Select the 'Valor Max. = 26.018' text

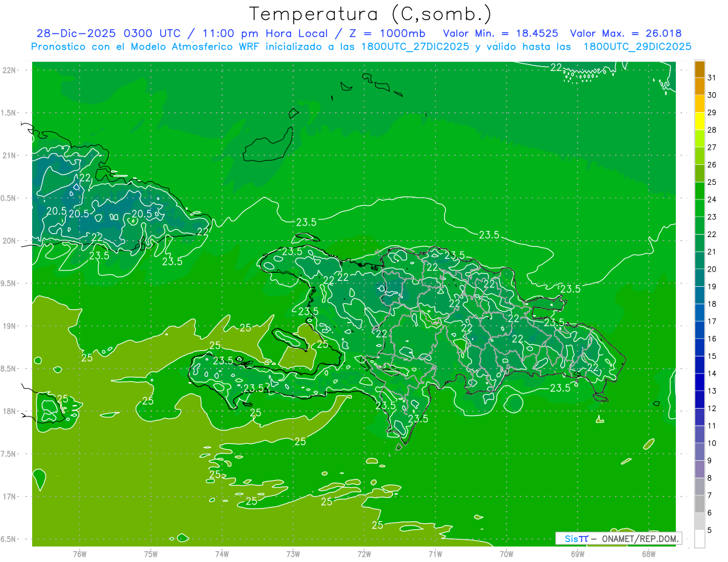tap(625, 33)
